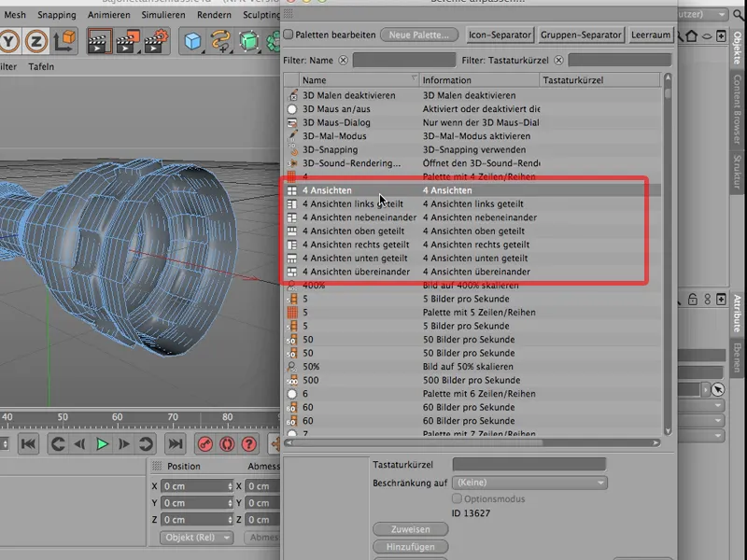The image size is (747, 560).
Task: Select the 3D-Snapping command row
Action: (x=472, y=149)
